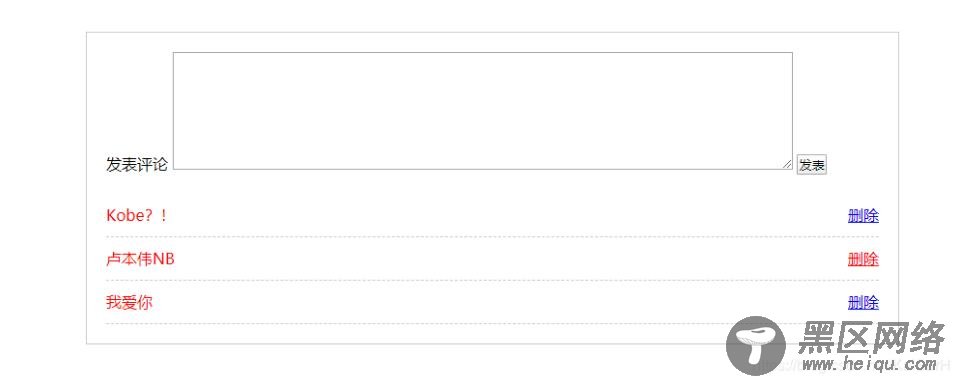
Task: Click the dashed divider below 卢本伟NB
Action: tap(492, 281)
